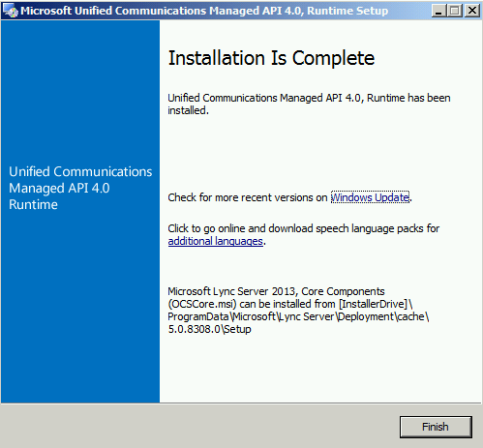Click the 'Check for more recent versions' text

[x=248, y=197]
